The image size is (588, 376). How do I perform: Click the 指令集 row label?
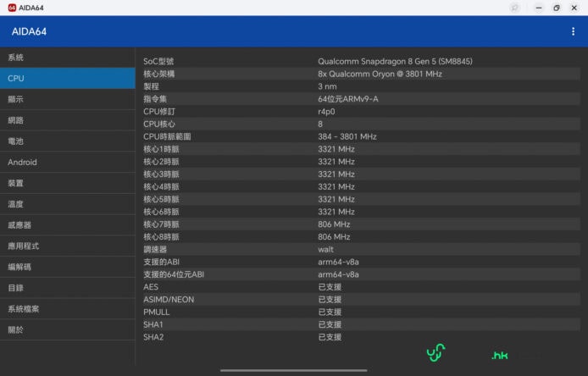point(155,99)
